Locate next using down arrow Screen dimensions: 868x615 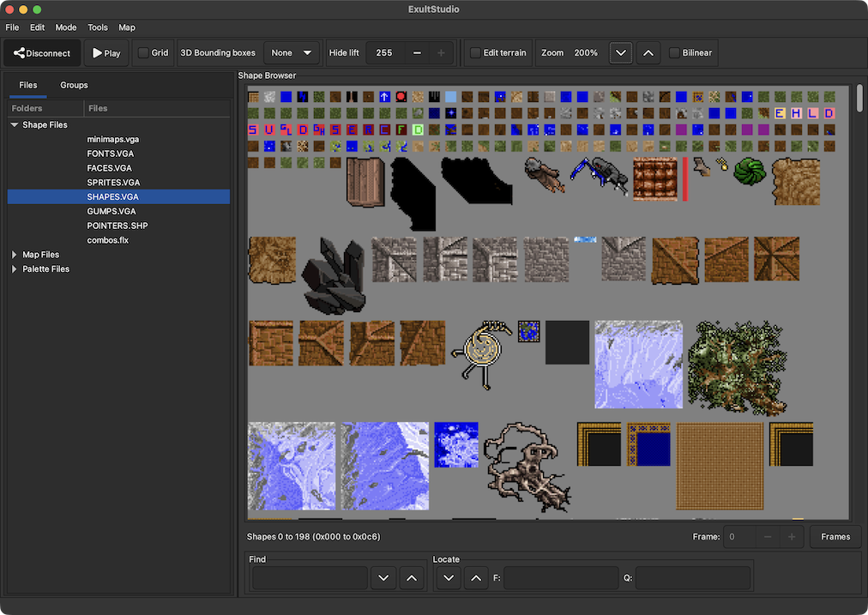pyautogui.click(x=449, y=578)
